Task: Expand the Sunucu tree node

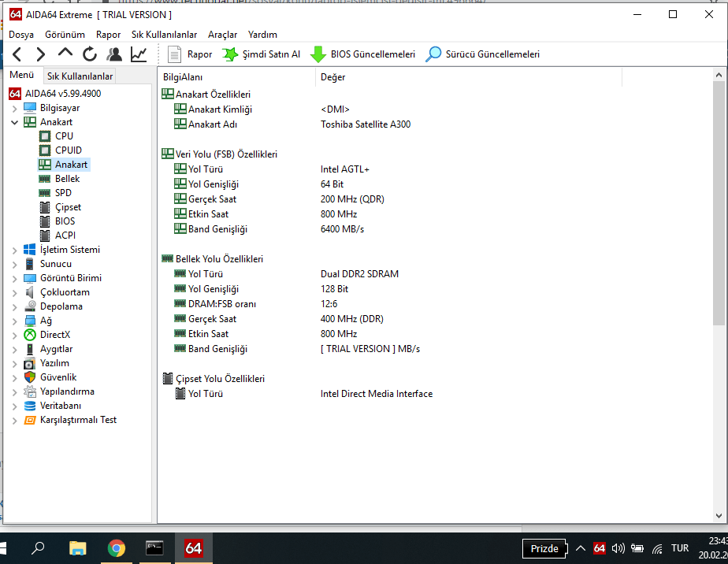Action: coord(14,265)
